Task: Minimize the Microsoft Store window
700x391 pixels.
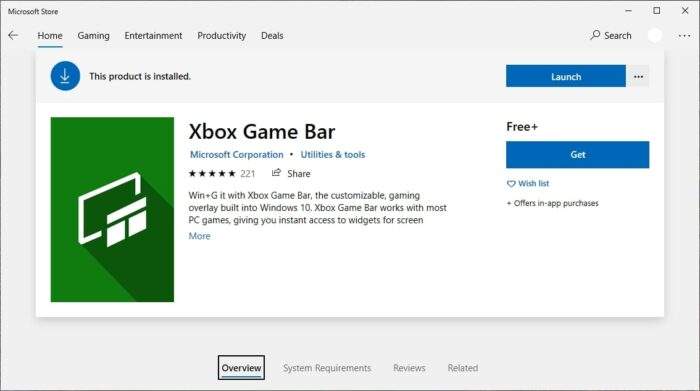Action: (x=629, y=11)
